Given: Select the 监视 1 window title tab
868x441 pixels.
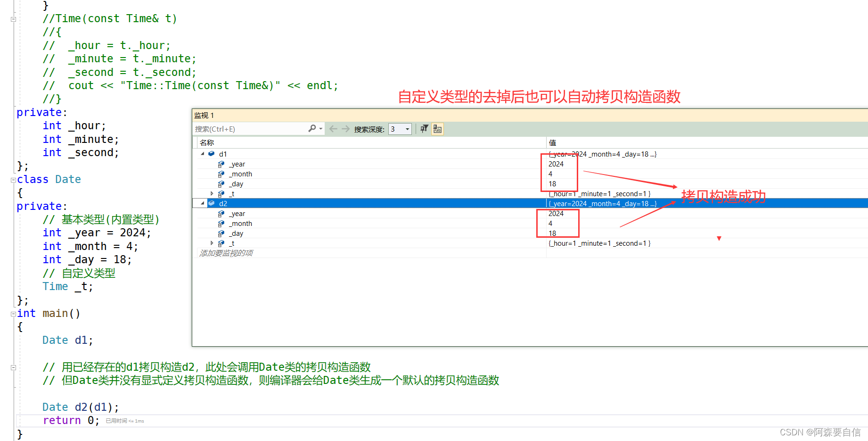Looking at the screenshot, I should tap(204, 116).
